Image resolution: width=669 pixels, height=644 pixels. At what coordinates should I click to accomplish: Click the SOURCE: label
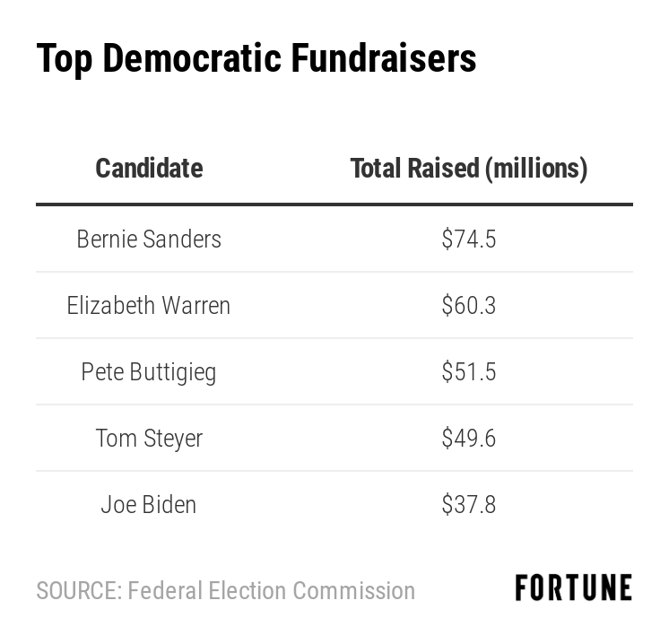(78, 591)
